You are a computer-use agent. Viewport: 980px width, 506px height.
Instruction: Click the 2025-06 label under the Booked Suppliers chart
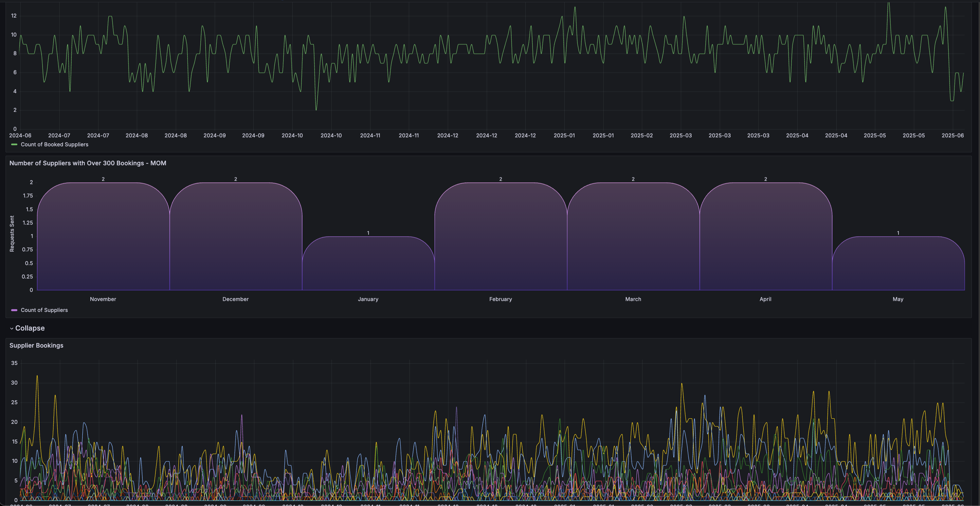(953, 136)
